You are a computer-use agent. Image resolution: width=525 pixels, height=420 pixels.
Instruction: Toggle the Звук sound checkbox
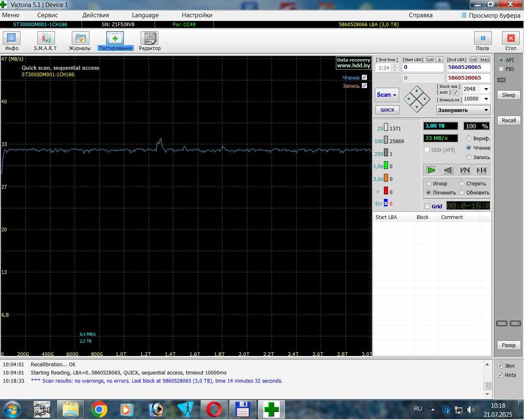coord(500,365)
